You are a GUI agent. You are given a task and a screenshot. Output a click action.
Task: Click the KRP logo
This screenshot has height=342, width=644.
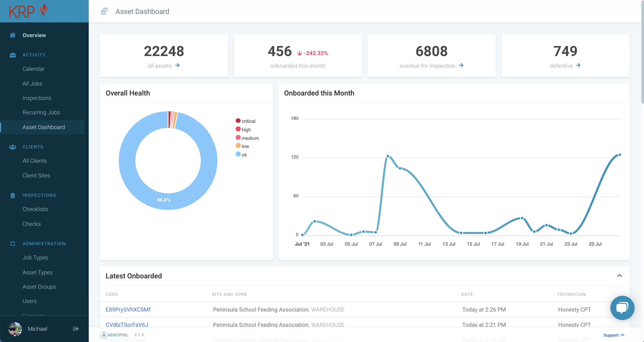tap(28, 11)
